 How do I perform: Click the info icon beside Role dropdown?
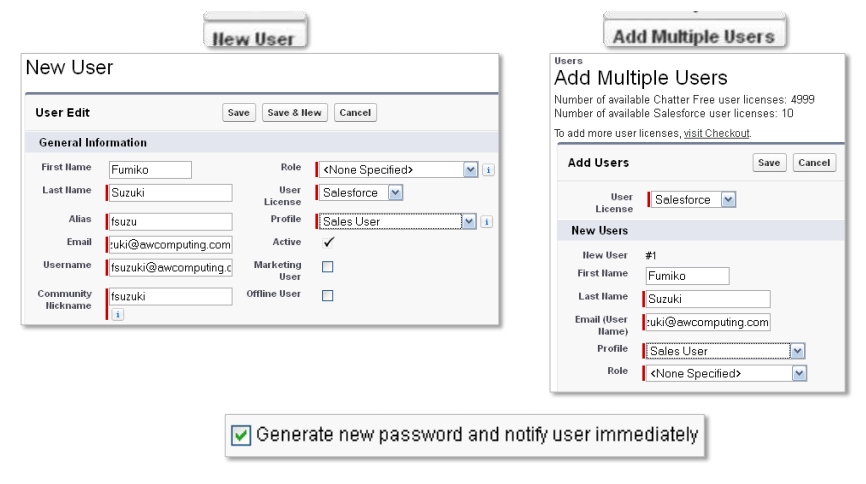tap(488, 170)
